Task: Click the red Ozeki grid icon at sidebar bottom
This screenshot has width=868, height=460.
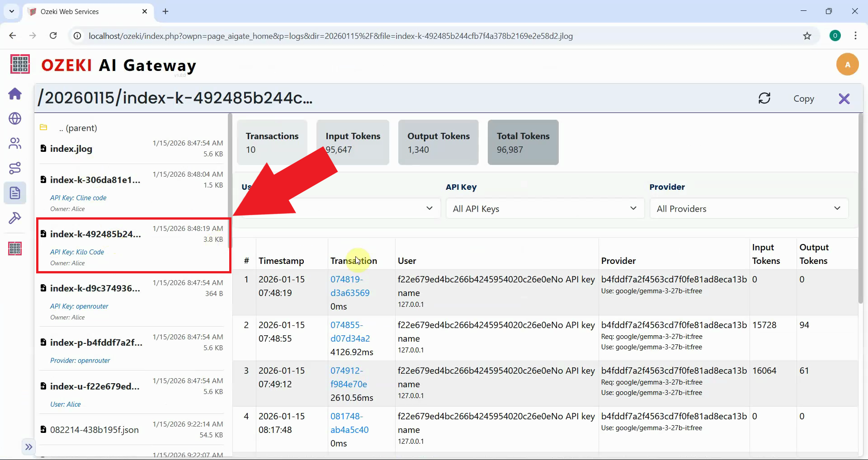Action: click(x=15, y=248)
